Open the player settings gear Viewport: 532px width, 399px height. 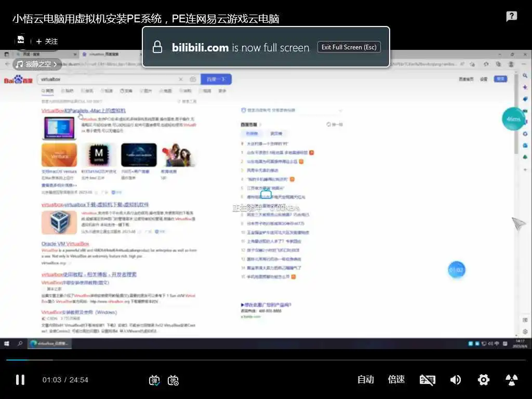484,380
